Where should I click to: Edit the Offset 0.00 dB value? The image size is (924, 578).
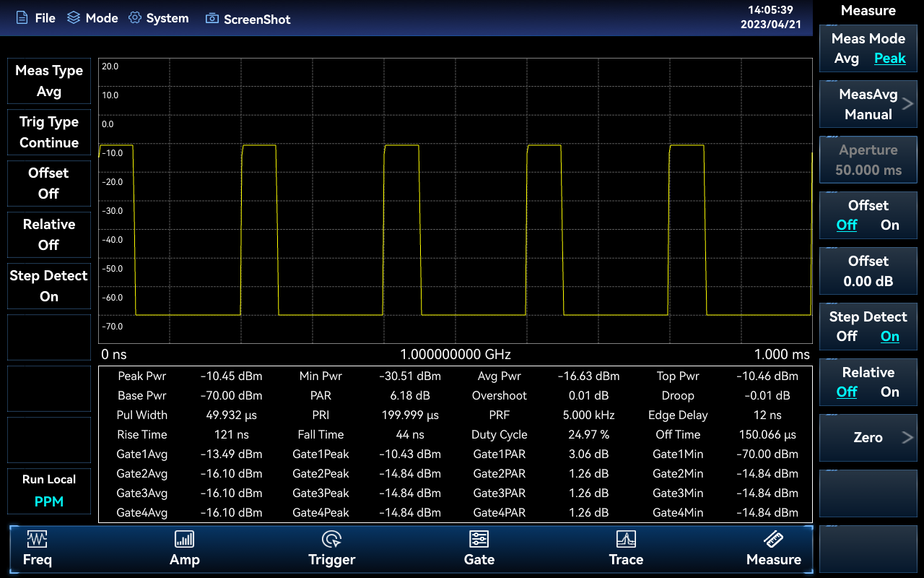tap(868, 272)
